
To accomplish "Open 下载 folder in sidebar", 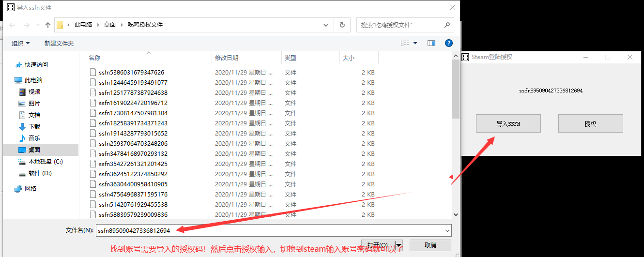I will [34, 126].
